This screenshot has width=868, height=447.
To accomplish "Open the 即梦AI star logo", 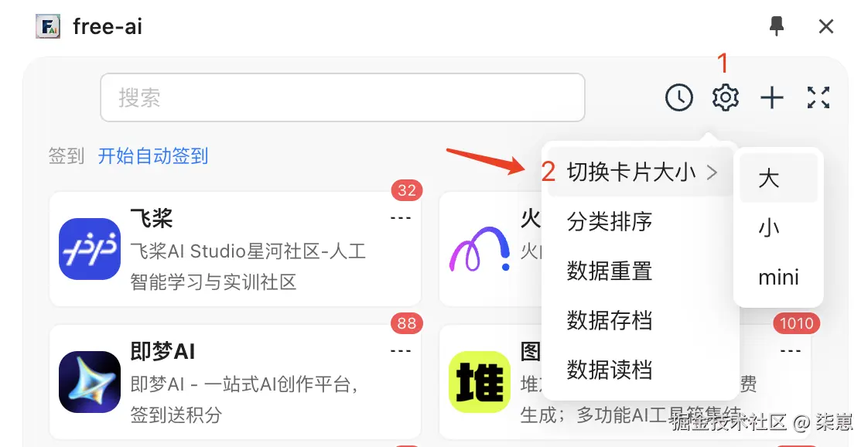I will click(x=90, y=382).
